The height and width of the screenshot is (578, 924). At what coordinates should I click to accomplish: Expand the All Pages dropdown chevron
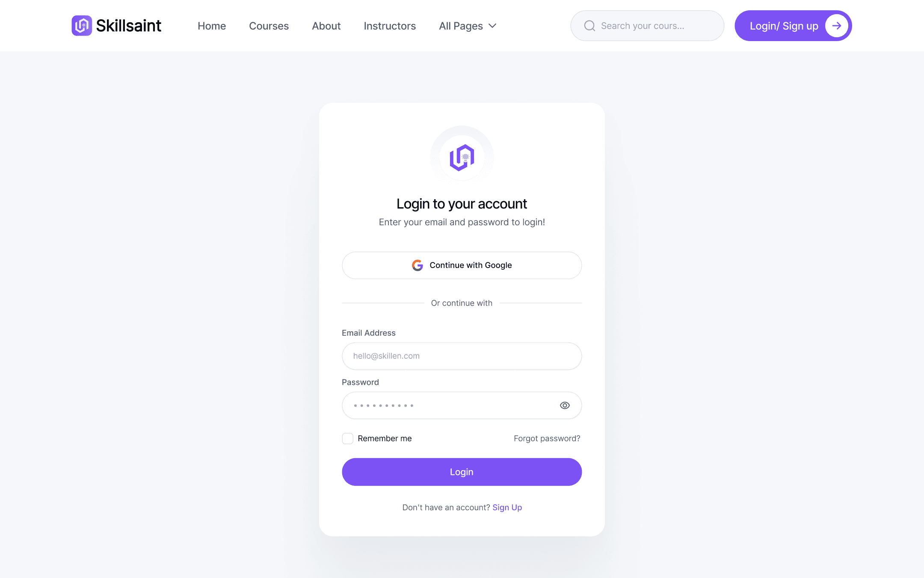point(492,26)
